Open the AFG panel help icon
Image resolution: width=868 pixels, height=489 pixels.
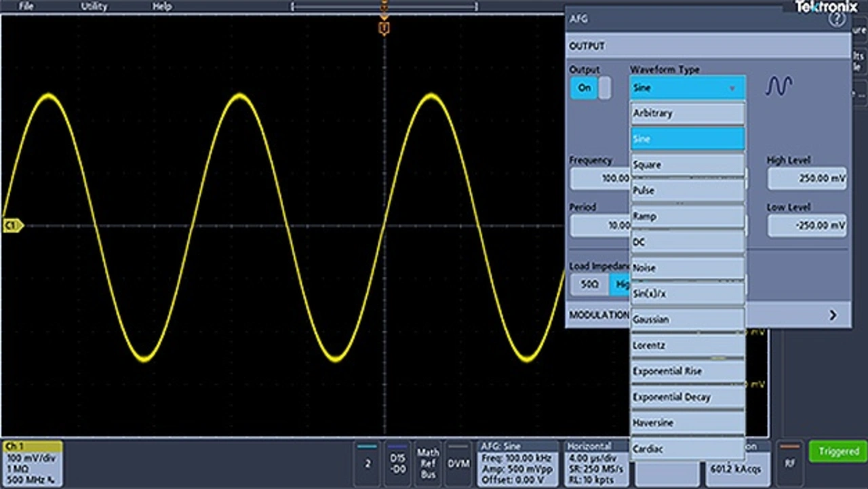click(836, 19)
